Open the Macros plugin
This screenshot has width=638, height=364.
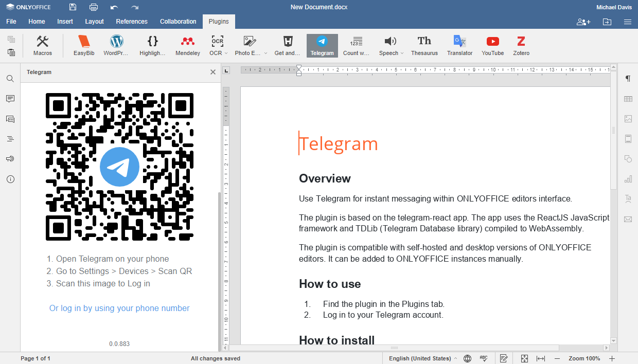[43, 46]
